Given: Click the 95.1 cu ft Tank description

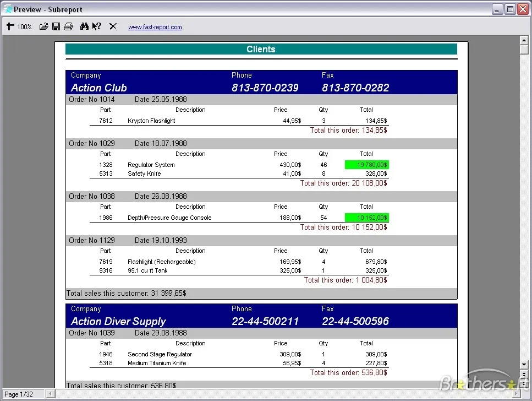Looking at the screenshot, I should 147,270.
